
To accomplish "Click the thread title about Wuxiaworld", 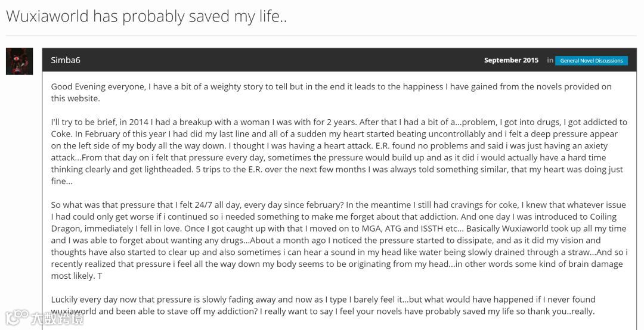I will (x=146, y=16).
